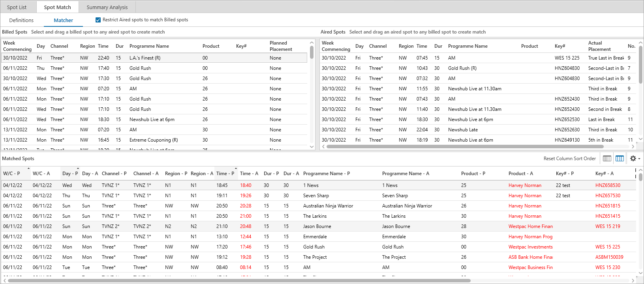Click Billed Spots scrollbar down arrow
The image size is (644, 284).
point(312,147)
